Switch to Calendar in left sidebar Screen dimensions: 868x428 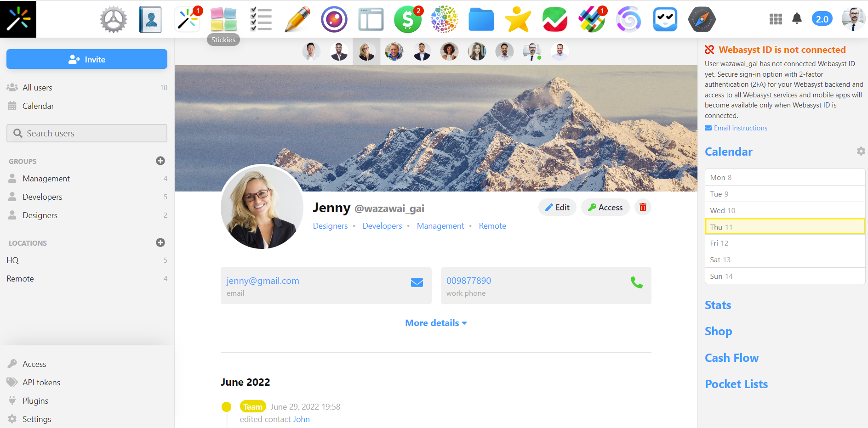click(38, 106)
